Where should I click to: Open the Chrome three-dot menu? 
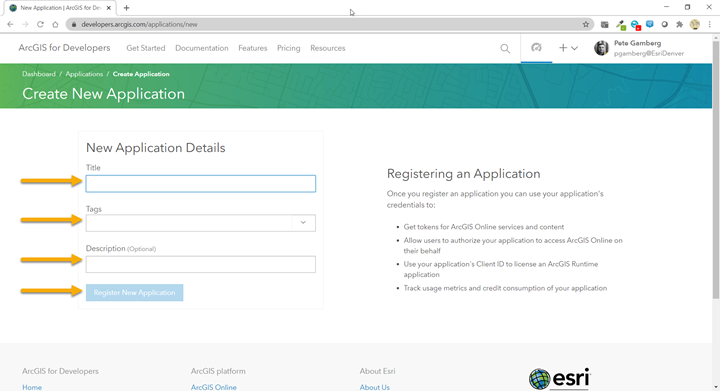(x=709, y=24)
